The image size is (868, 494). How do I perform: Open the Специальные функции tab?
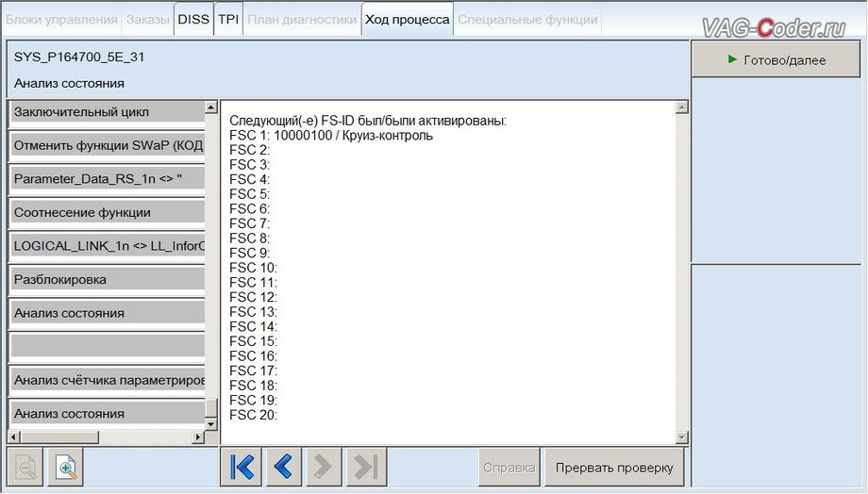tap(527, 20)
